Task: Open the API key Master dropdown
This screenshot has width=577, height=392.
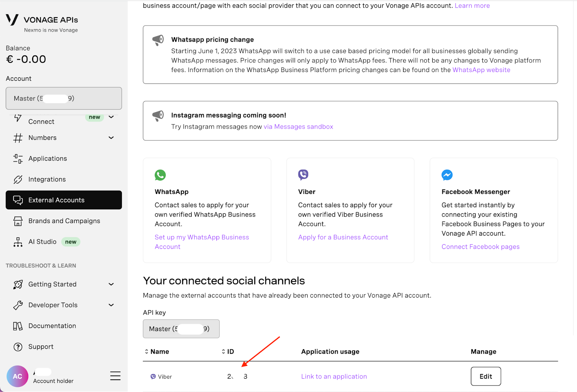Action: (x=181, y=329)
